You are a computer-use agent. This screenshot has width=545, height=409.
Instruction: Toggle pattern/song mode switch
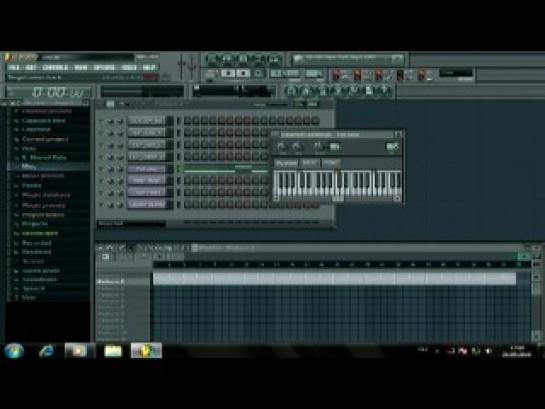pos(210,74)
